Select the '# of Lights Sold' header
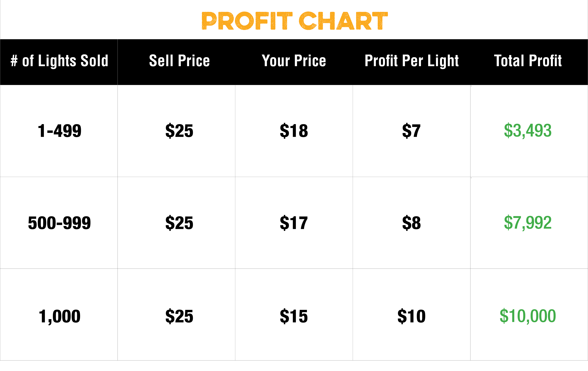 pyautogui.click(x=59, y=61)
